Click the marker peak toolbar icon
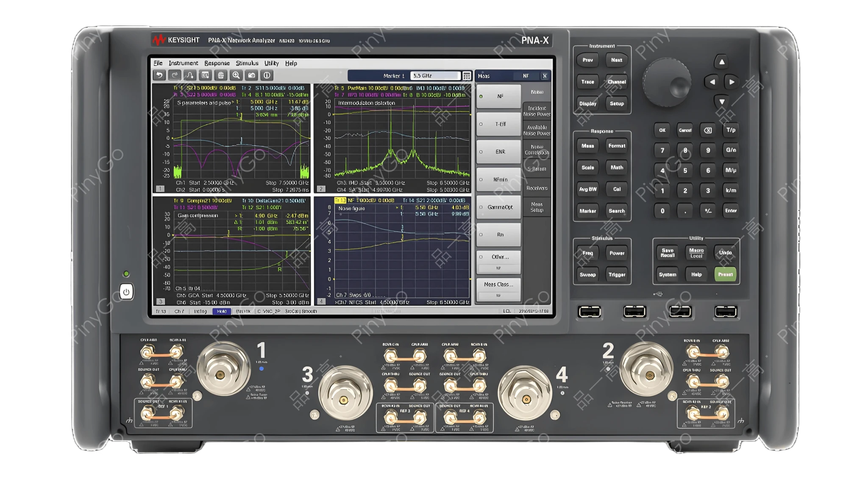The width and height of the screenshot is (868, 488). [190, 75]
